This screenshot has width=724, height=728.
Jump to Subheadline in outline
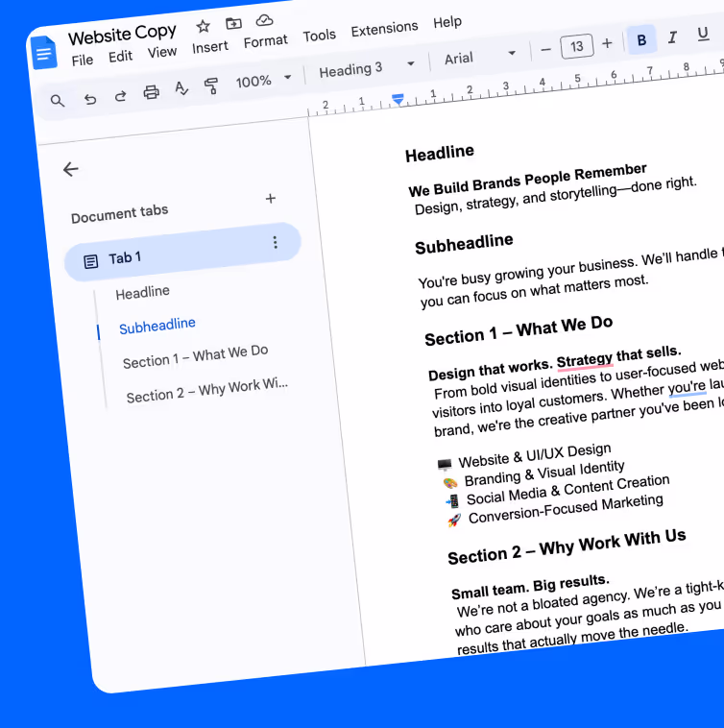(157, 326)
